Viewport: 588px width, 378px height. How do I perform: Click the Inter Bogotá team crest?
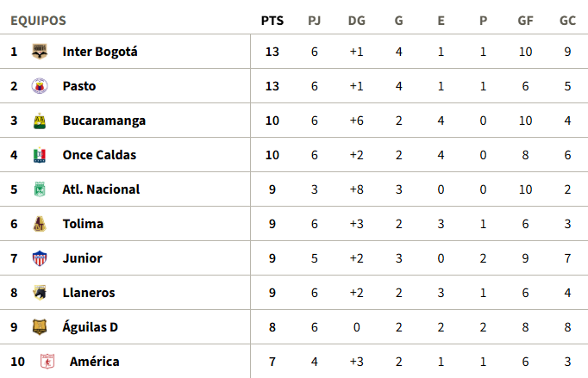39,52
